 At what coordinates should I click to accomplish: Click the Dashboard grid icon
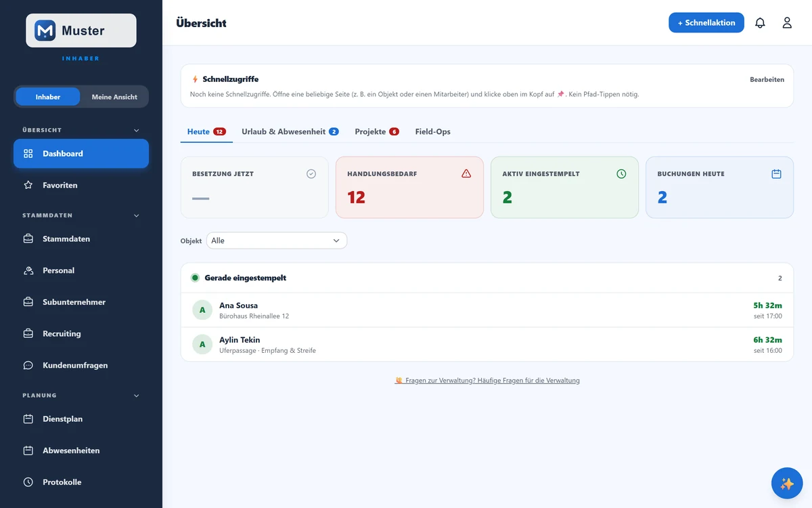tap(28, 154)
